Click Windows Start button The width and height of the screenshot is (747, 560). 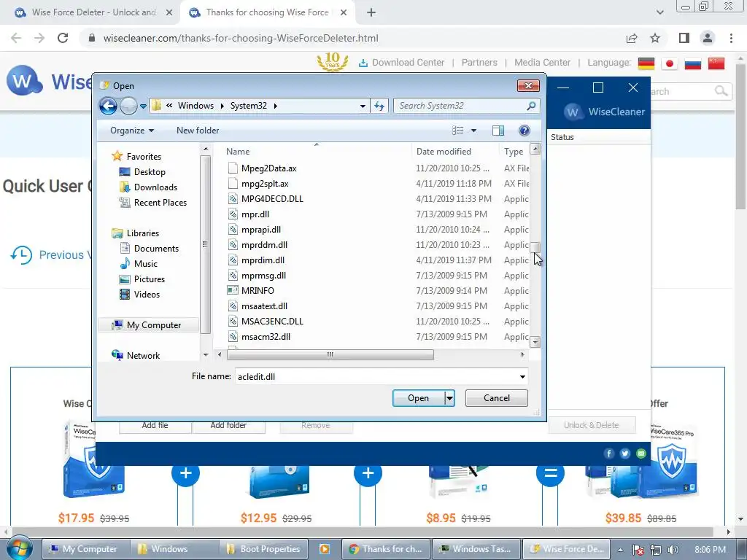(x=18, y=548)
